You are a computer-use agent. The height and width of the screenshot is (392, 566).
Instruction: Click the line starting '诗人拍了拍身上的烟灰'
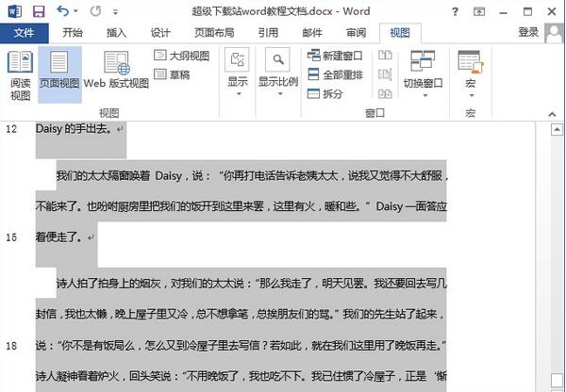(252, 284)
